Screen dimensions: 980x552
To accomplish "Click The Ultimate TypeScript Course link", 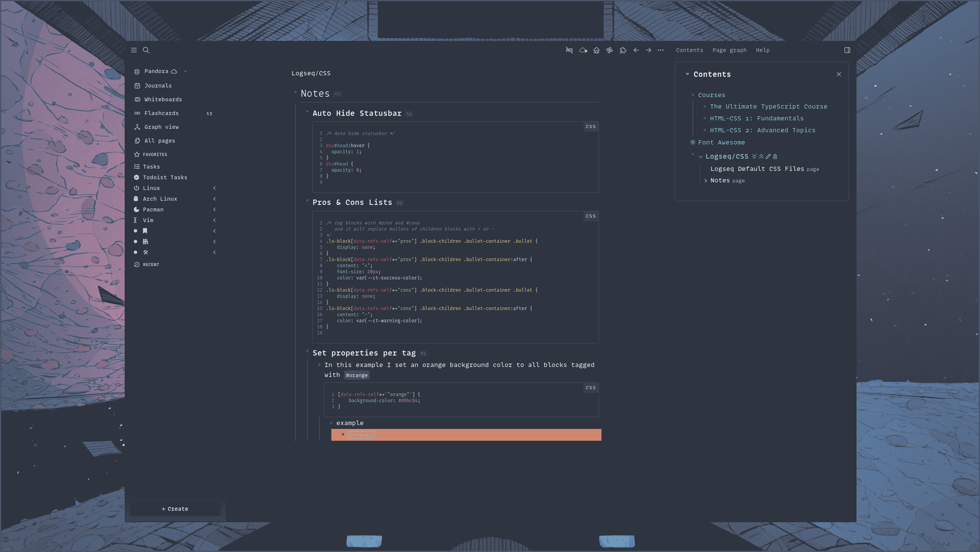I will tap(769, 106).
